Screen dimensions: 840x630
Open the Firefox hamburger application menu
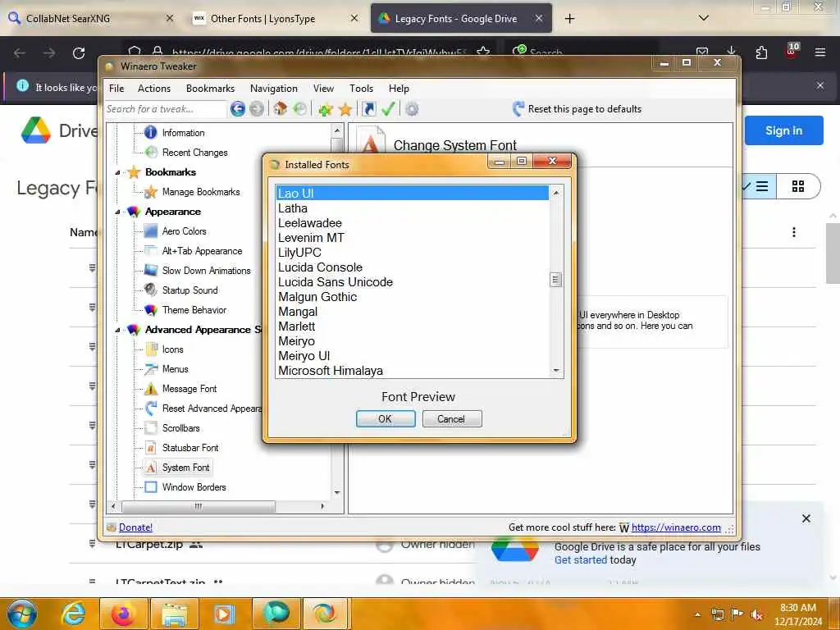point(819,52)
